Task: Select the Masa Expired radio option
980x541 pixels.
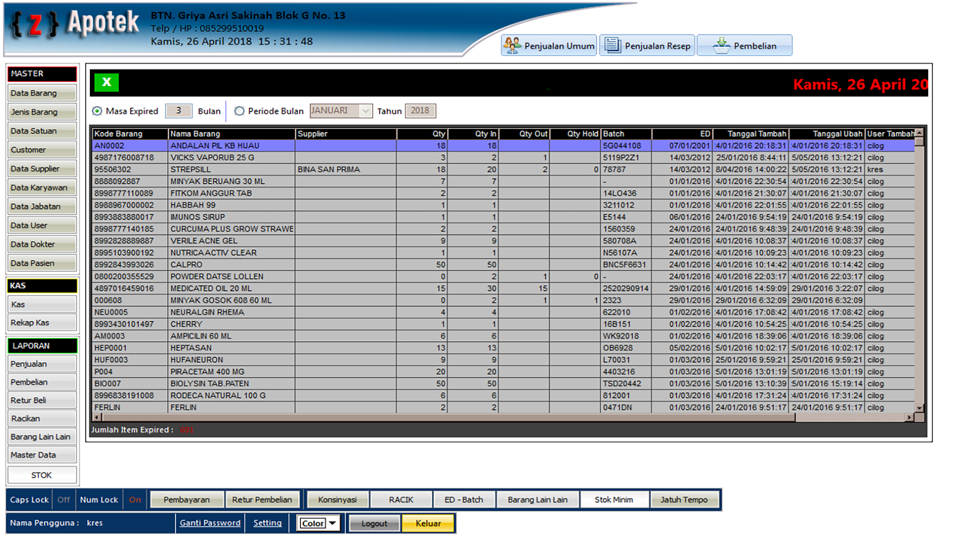Action: tap(97, 111)
